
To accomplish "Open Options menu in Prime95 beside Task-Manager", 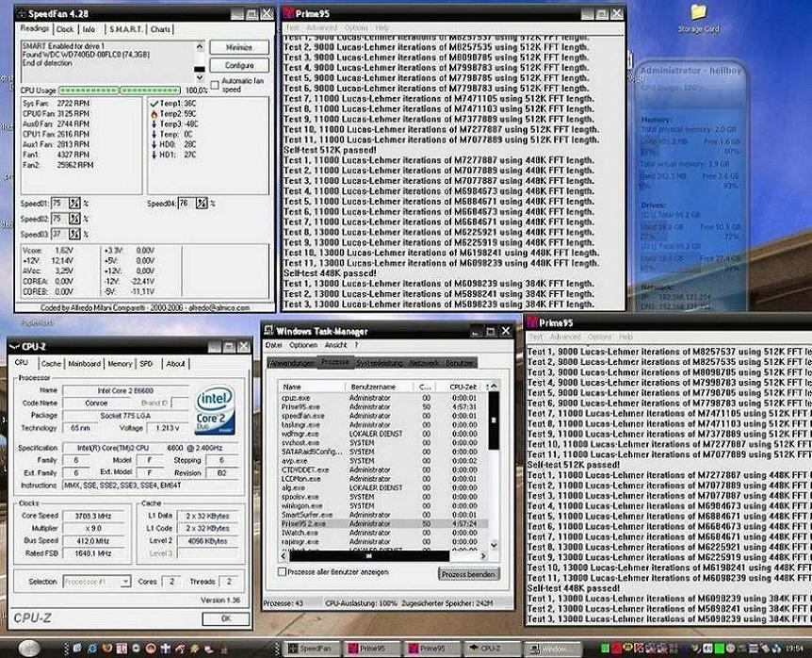I will coord(600,337).
